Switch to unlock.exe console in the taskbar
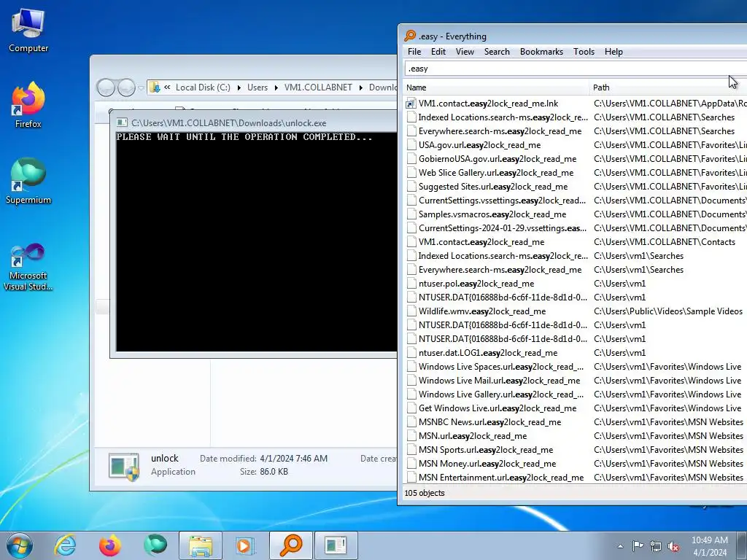 336,545
